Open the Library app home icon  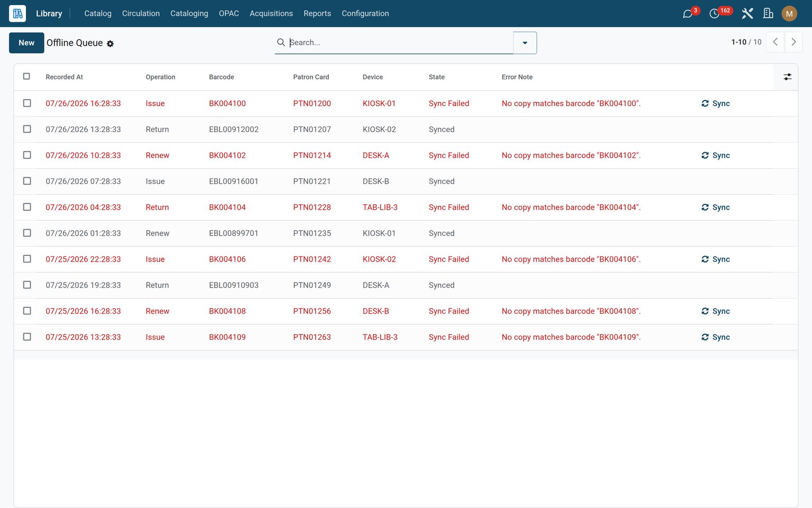click(18, 14)
